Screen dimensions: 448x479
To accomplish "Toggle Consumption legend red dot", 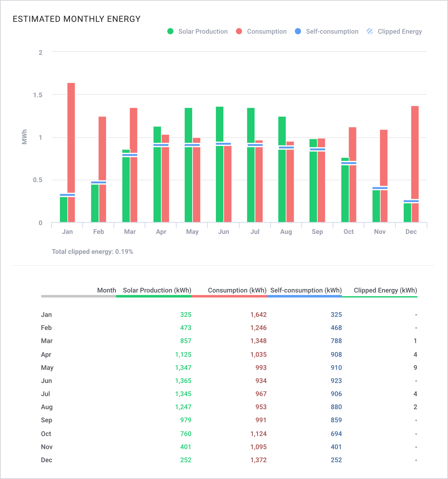I will click(239, 31).
